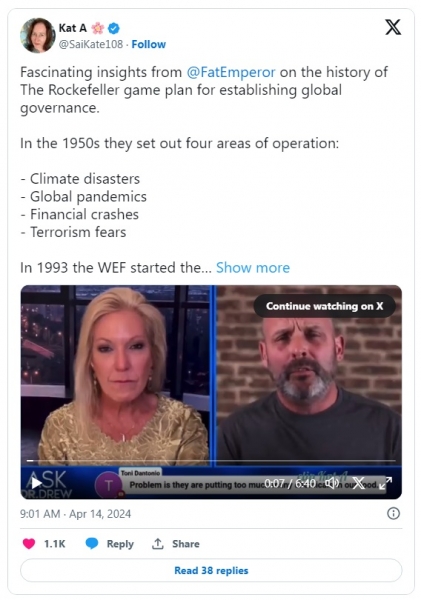Read 38 replies
This screenshot has width=421, height=600.
pyautogui.click(x=211, y=570)
